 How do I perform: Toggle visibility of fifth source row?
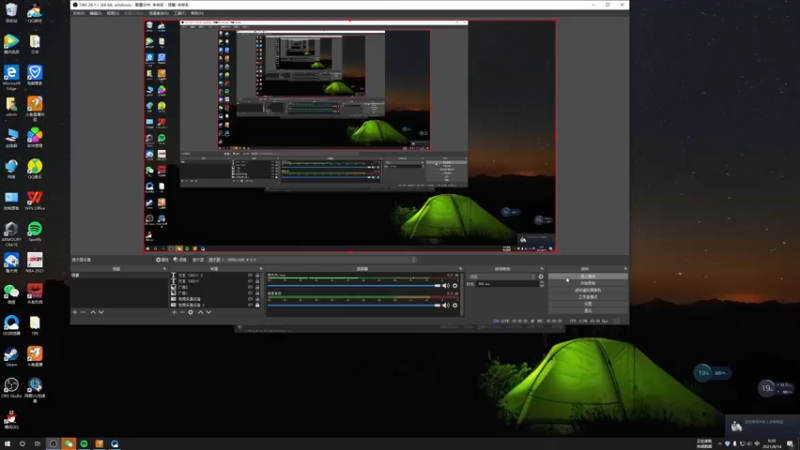click(250, 299)
